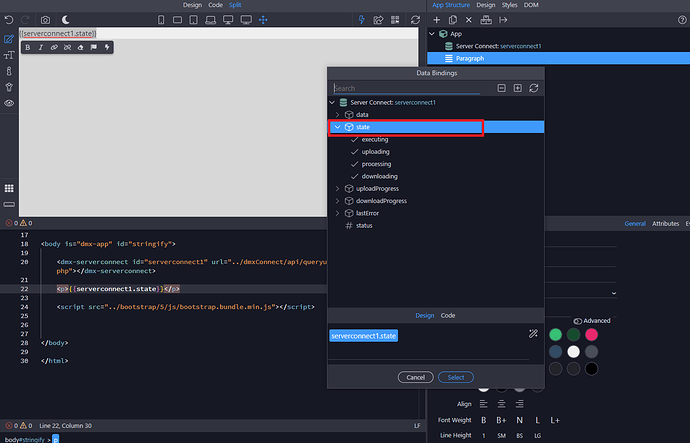Expand the lastError node
The image size is (690, 443).
338,213
